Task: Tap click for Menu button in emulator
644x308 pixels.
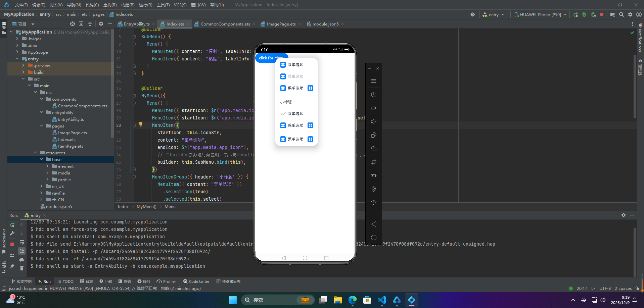Action: (x=272, y=58)
